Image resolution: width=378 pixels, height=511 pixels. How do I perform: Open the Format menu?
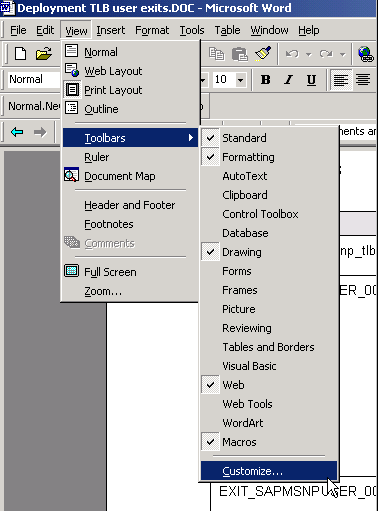pos(152,30)
